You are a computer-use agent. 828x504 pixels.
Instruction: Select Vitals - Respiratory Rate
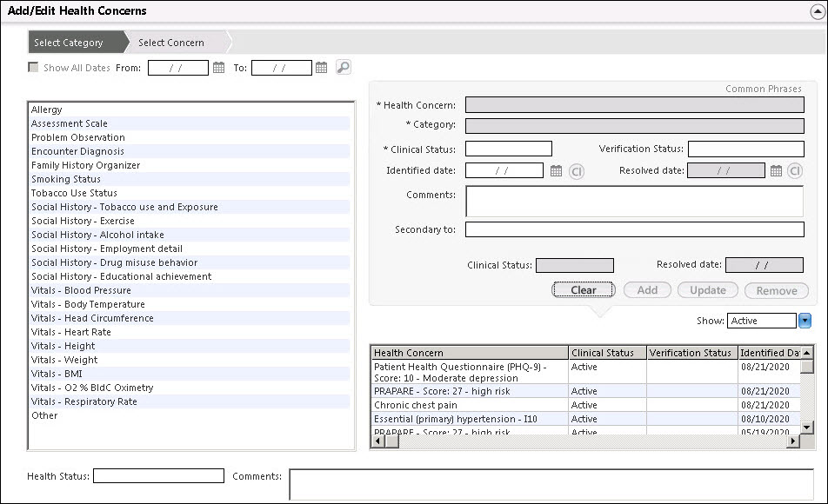(x=190, y=401)
